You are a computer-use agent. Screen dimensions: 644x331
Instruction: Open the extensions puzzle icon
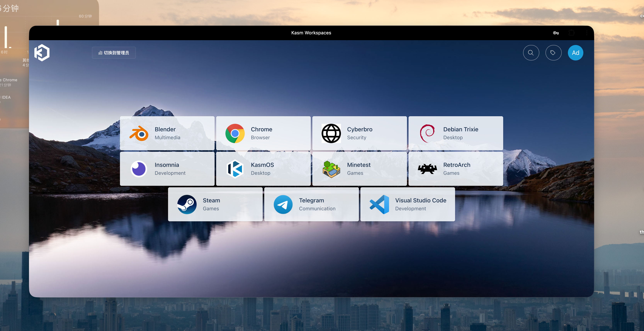tap(571, 33)
